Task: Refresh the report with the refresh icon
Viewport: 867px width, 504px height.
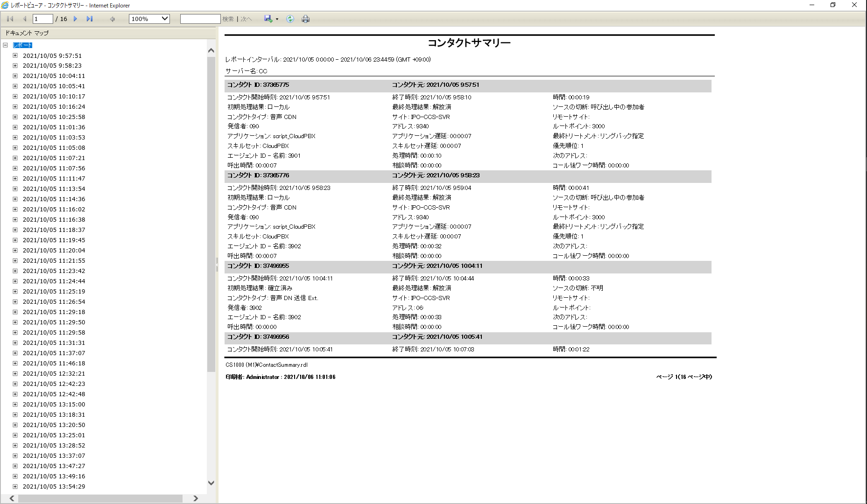Action: pos(290,19)
